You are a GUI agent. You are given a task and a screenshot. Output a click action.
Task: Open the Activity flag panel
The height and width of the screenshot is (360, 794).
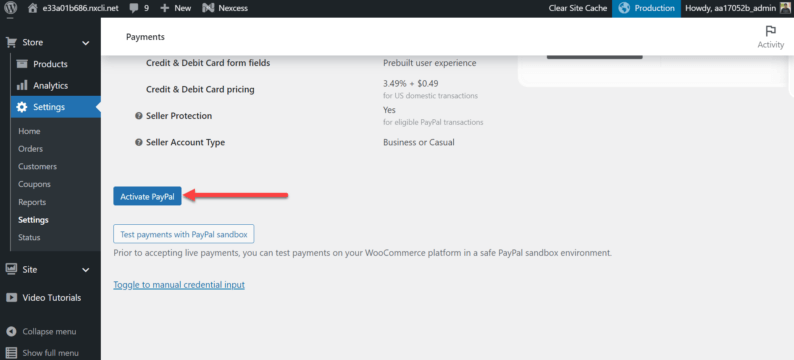click(x=771, y=37)
